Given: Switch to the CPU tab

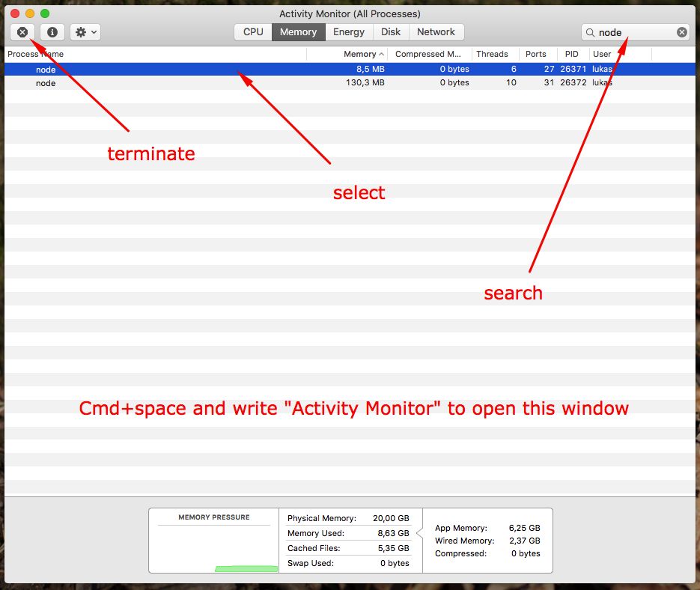Looking at the screenshot, I should click(x=253, y=32).
